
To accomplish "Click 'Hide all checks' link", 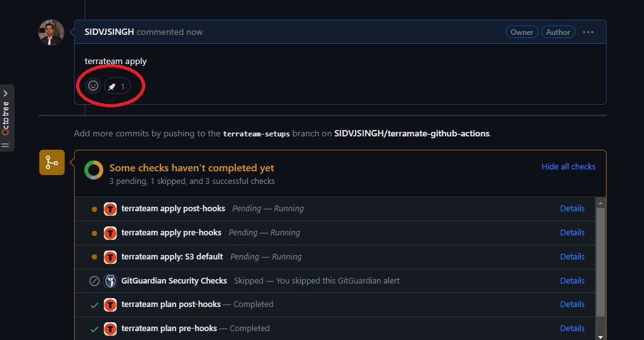I will [x=568, y=166].
